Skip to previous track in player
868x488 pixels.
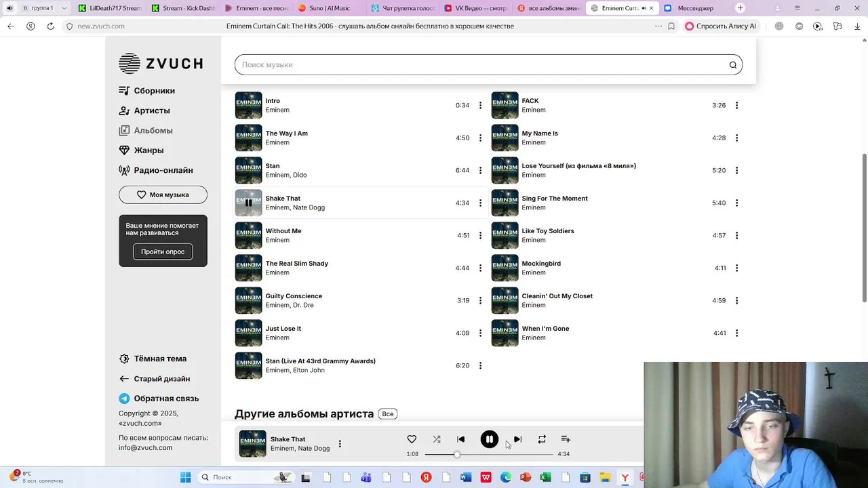461,439
